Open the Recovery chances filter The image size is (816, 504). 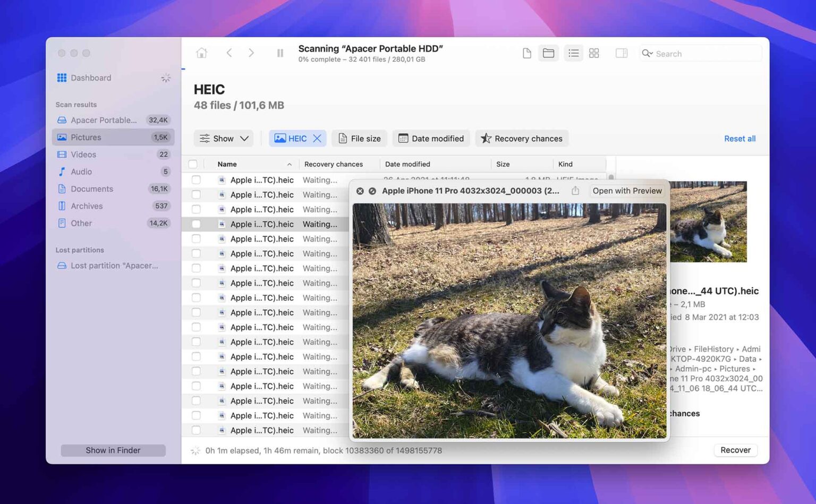tap(522, 139)
